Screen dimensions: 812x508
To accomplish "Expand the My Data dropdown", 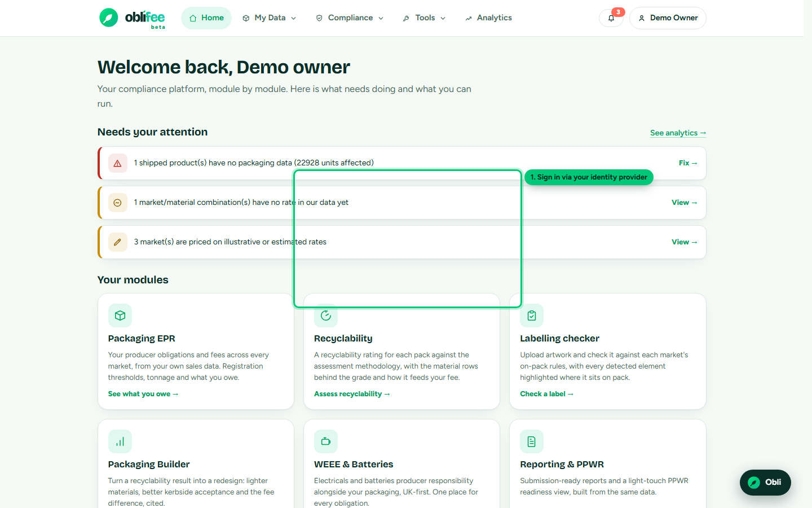I will pyautogui.click(x=270, y=18).
